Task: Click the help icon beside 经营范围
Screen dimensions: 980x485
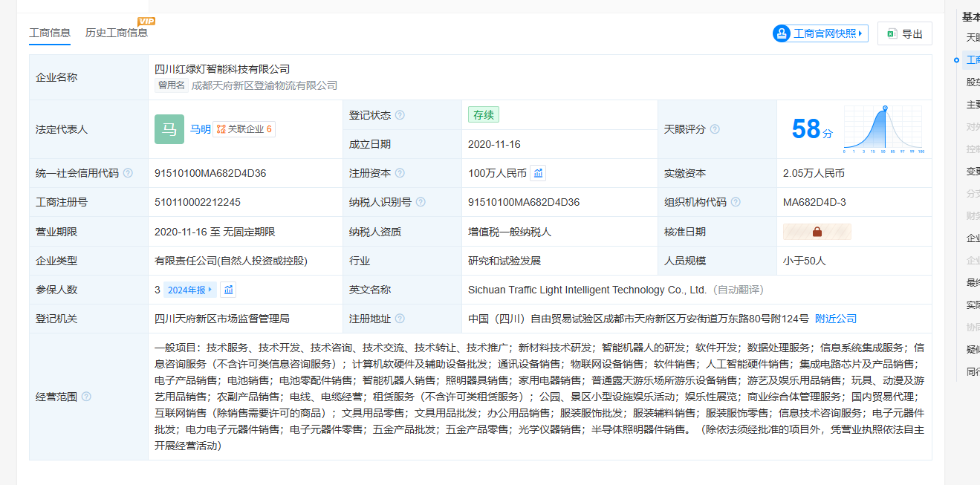Action: point(86,397)
